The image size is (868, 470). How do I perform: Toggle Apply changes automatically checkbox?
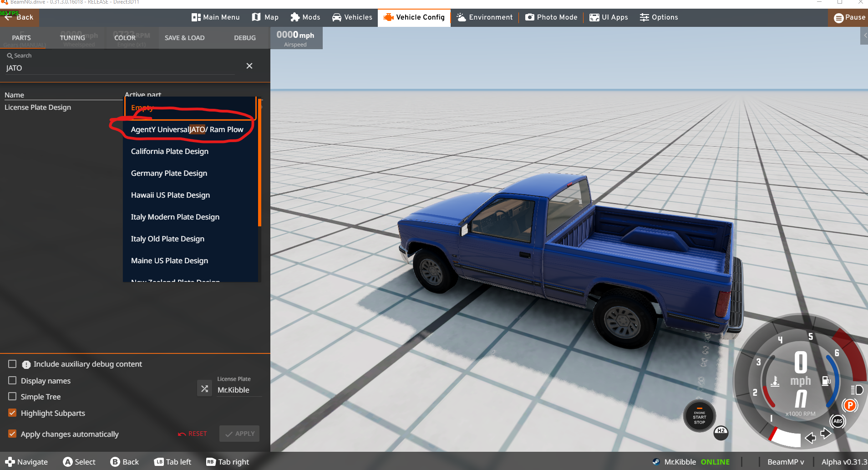[x=12, y=434]
